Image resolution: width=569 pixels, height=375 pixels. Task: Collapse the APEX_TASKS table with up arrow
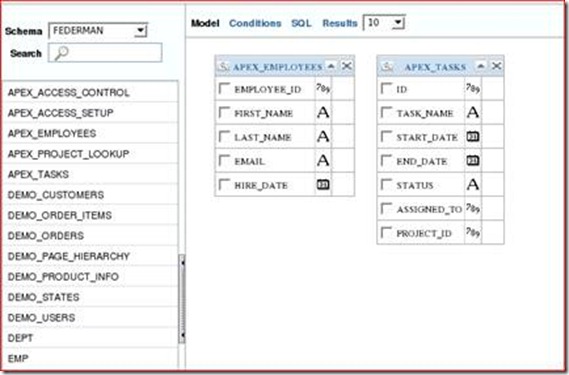point(481,66)
